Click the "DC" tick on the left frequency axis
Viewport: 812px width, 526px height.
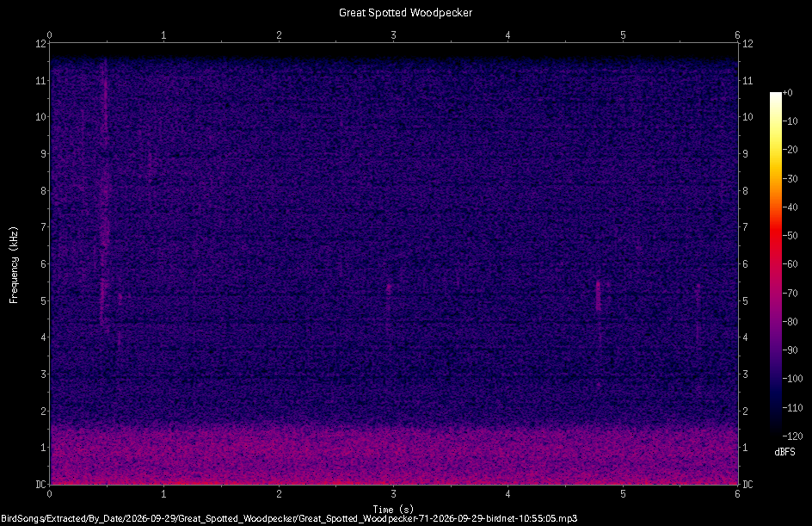(x=40, y=485)
